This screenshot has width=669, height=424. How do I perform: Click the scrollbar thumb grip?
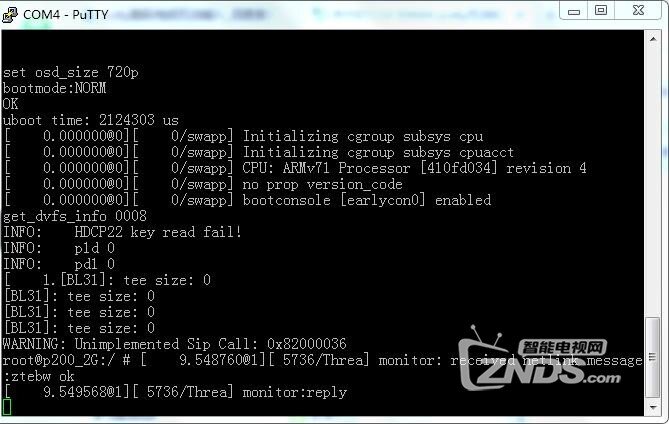[x=653, y=357]
